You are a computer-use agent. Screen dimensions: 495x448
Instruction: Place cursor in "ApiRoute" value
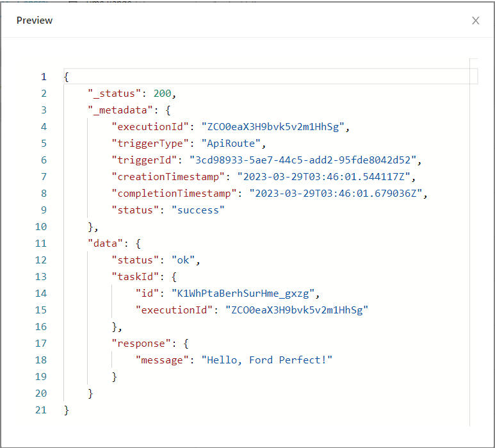(x=228, y=144)
